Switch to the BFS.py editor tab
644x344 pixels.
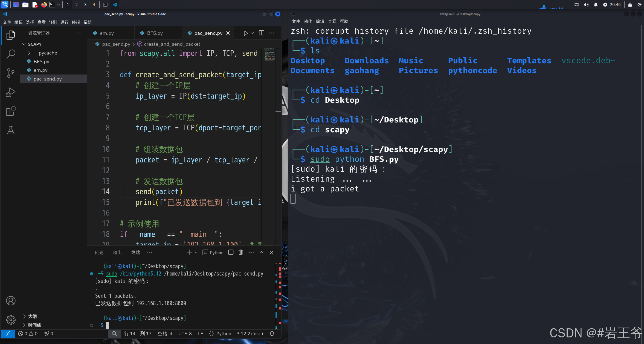point(155,33)
